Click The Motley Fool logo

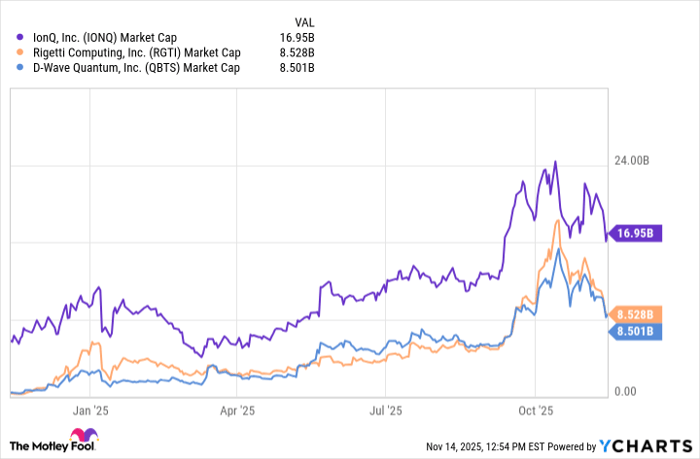[54, 441]
